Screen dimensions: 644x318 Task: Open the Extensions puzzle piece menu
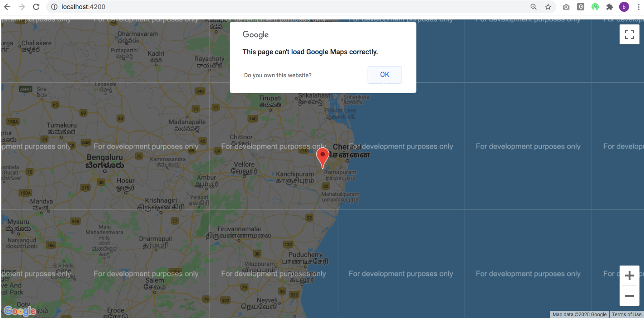coord(610,7)
